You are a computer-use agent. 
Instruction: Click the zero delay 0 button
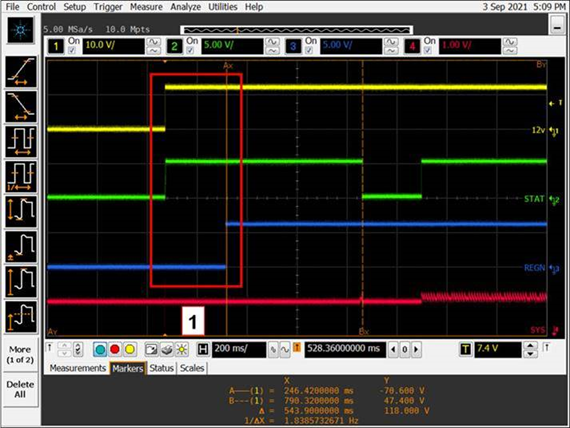click(404, 349)
